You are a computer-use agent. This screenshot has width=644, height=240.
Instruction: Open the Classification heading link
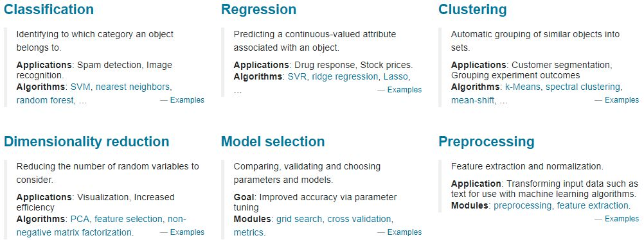49,9
